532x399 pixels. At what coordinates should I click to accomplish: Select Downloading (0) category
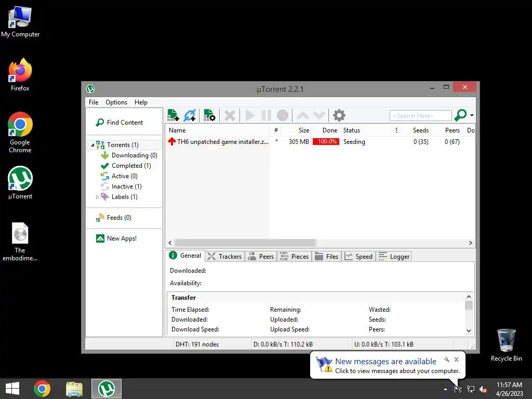(x=129, y=155)
